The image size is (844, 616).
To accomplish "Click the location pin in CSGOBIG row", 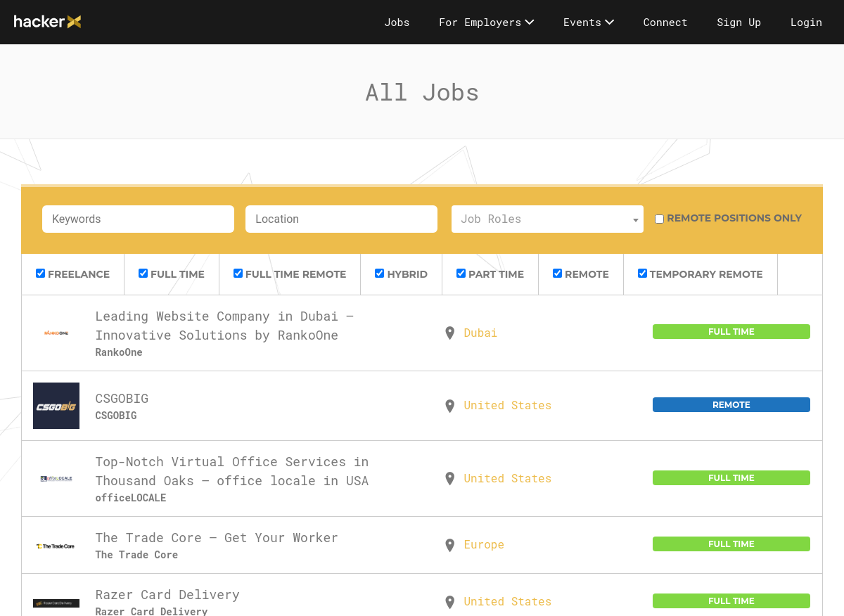I will tap(450, 406).
